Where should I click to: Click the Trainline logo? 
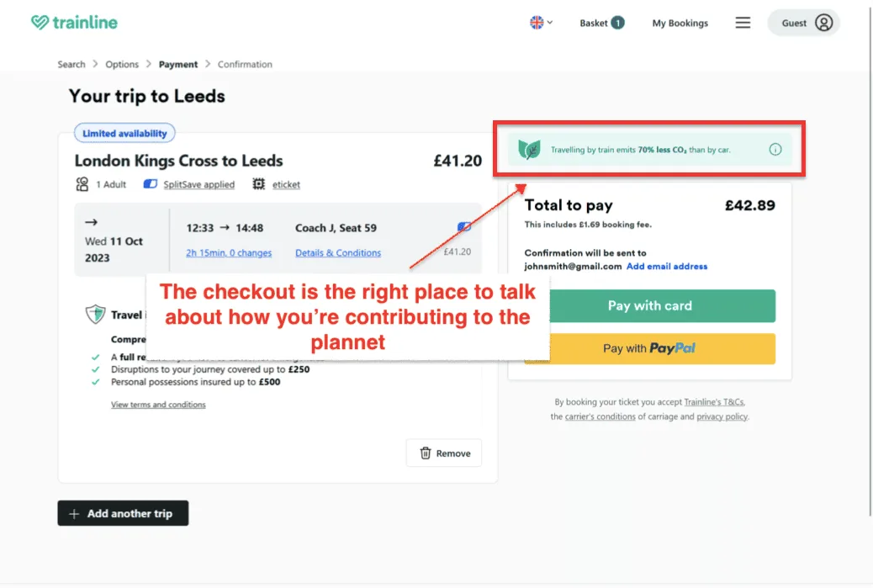[x=74, y=23]
